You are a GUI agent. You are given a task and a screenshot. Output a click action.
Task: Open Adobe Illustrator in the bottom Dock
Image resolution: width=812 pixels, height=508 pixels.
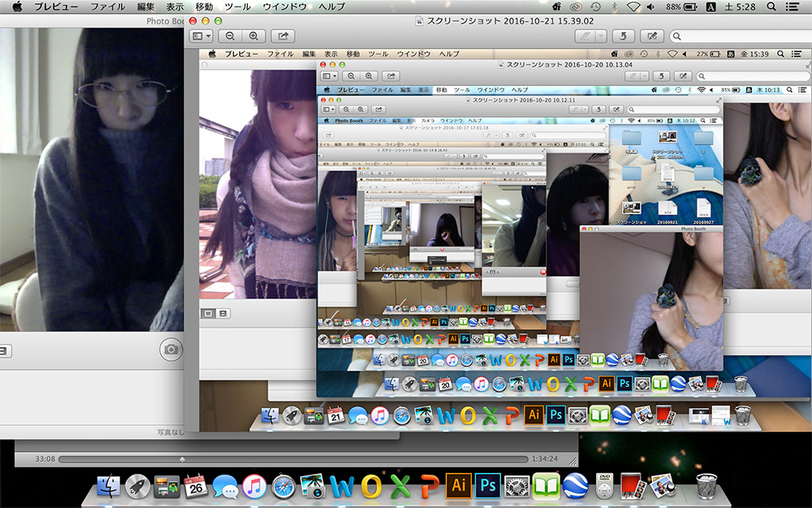tap(458, 486)
